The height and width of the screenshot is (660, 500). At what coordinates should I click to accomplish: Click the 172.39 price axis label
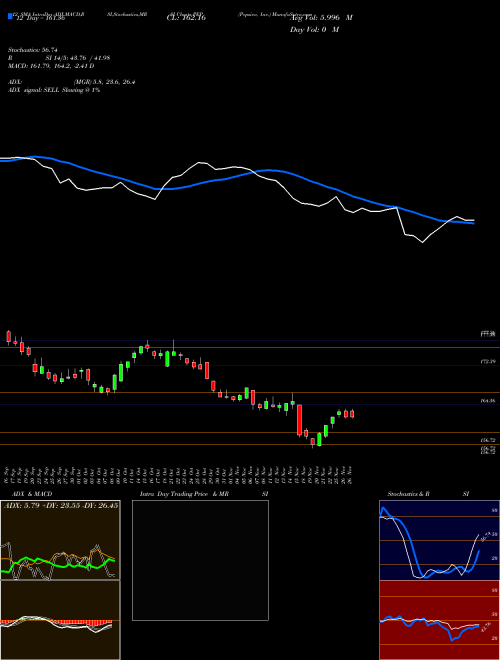487,362
